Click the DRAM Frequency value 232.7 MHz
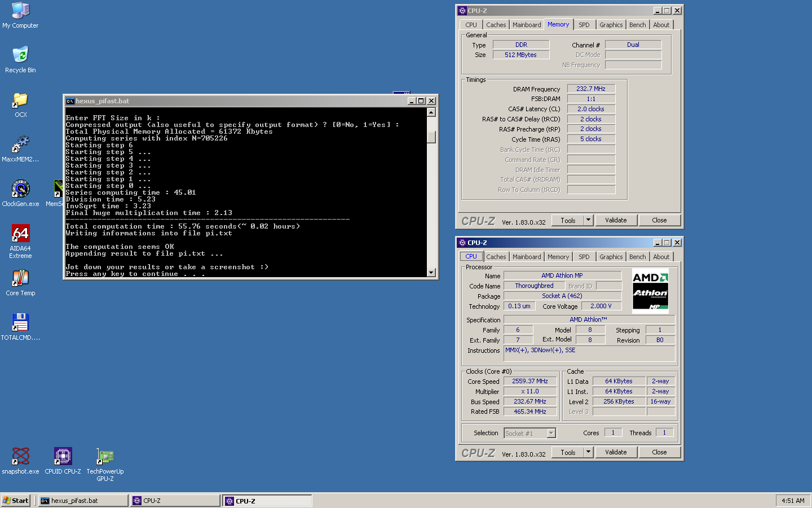The width and height of the screenshot is (812, 508). 591,89
